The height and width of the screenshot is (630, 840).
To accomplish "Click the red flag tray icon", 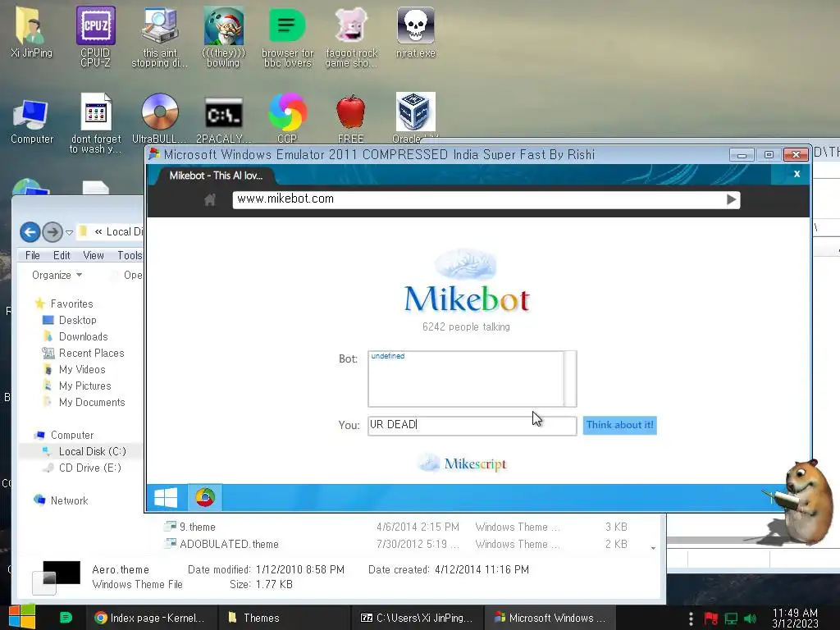I will click(711, 619).
